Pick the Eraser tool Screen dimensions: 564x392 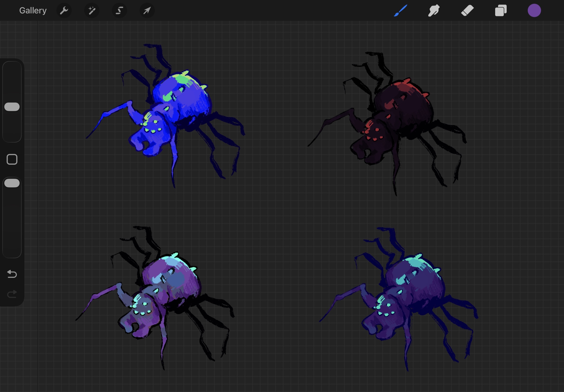click(x=467, y=11)
